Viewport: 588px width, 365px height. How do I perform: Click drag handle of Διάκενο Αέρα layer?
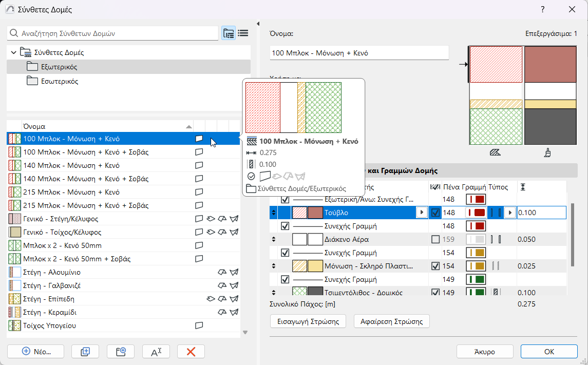pos(274,239)
